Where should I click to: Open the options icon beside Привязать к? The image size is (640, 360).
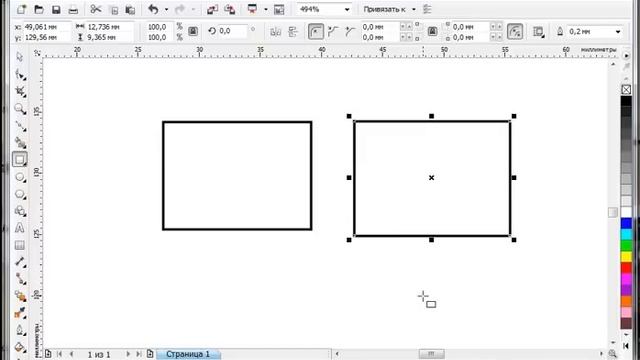[x=427, y=9]
